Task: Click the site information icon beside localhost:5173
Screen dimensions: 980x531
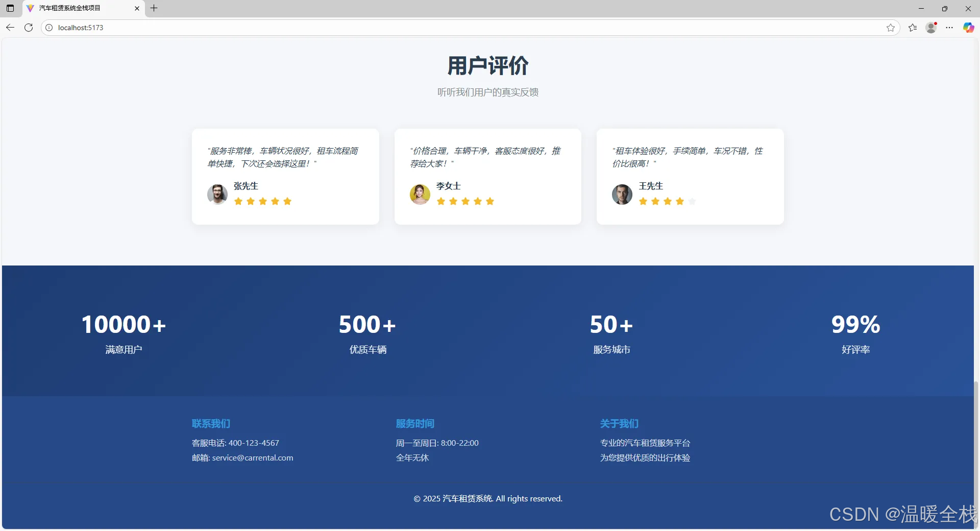Action: [48, 28]
